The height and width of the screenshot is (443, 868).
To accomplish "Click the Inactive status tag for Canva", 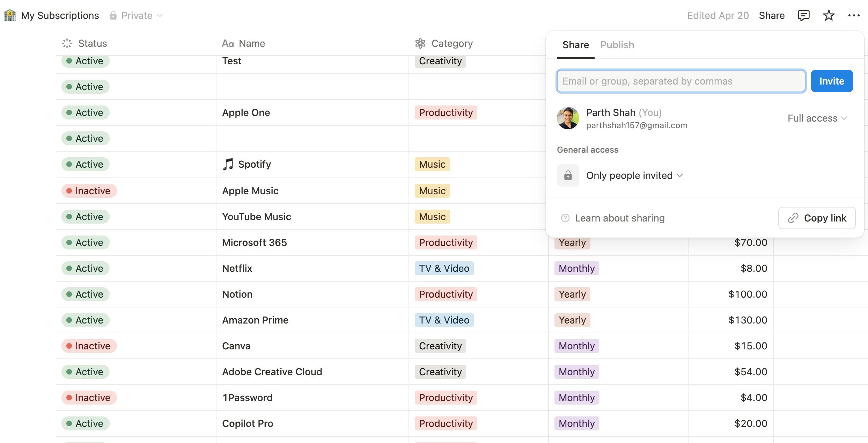I will 89,346.
